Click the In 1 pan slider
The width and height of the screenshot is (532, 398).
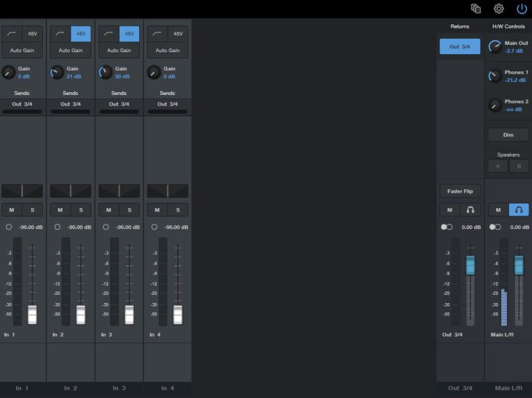coord(22,191)
